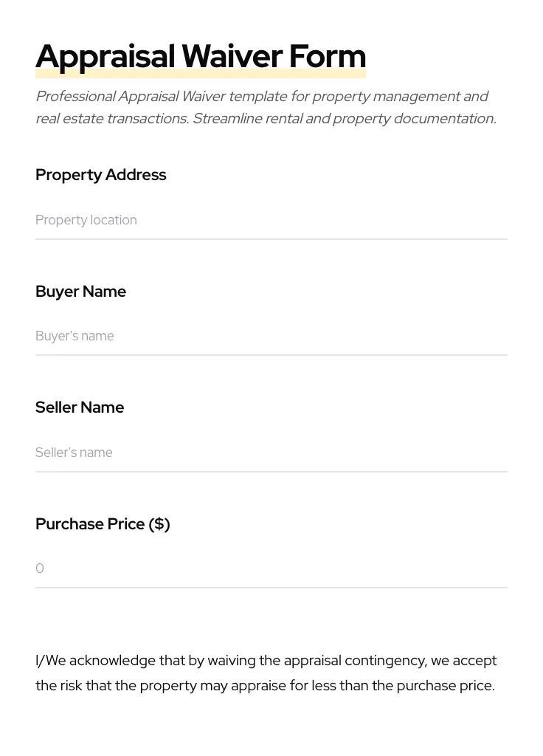Click the "Seller Name" field label
The image size is (543, 756).
[80, 408]
